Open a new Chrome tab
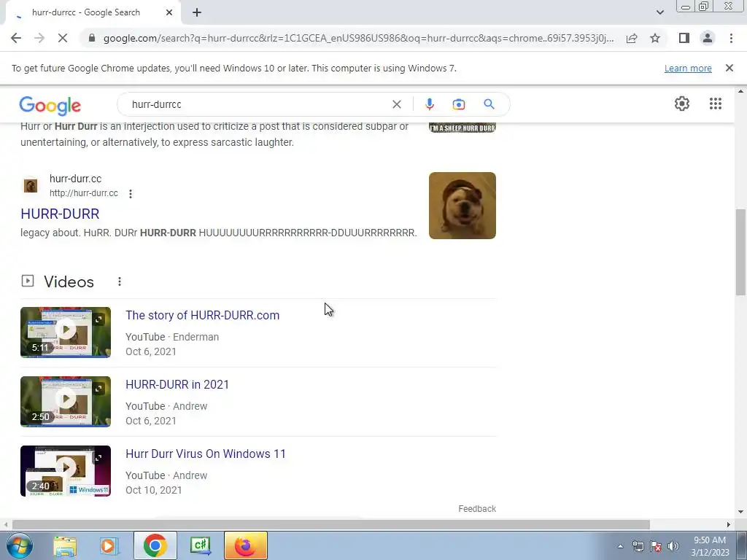This screenshot has width=747, height=560. tap(197, 12)
